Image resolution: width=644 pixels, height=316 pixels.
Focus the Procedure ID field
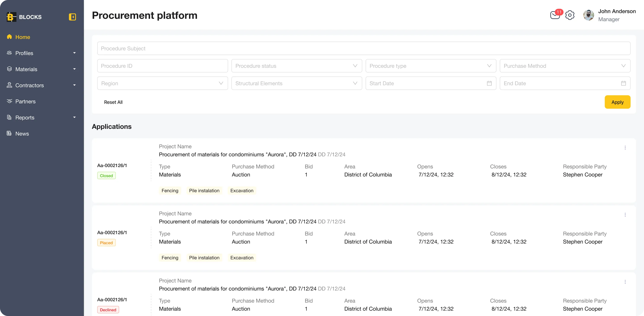pos(163,66)
